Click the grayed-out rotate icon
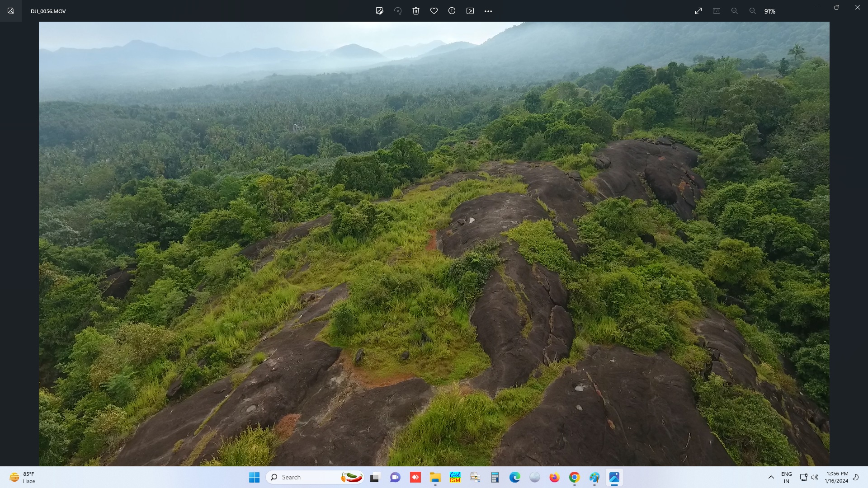Image resolution: width=868 pixels, height=488 pixels. pyautogui.click(x=398, y=11)
